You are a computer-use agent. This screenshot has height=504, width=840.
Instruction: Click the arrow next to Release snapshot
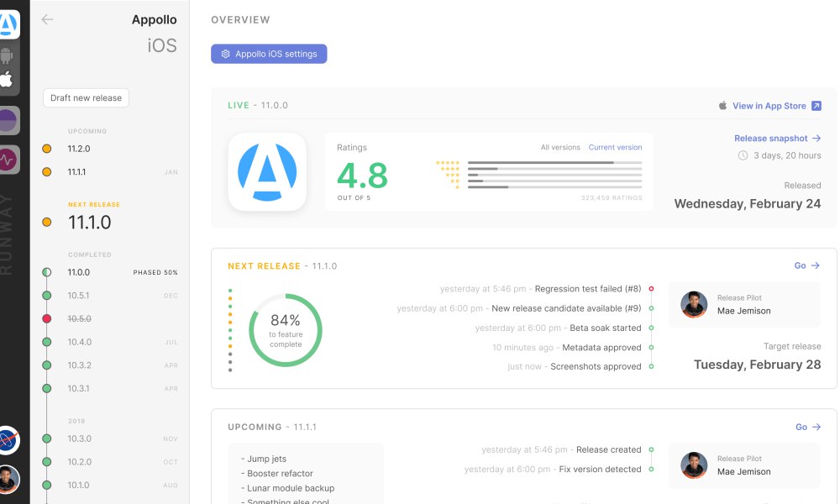coord(816,139)
